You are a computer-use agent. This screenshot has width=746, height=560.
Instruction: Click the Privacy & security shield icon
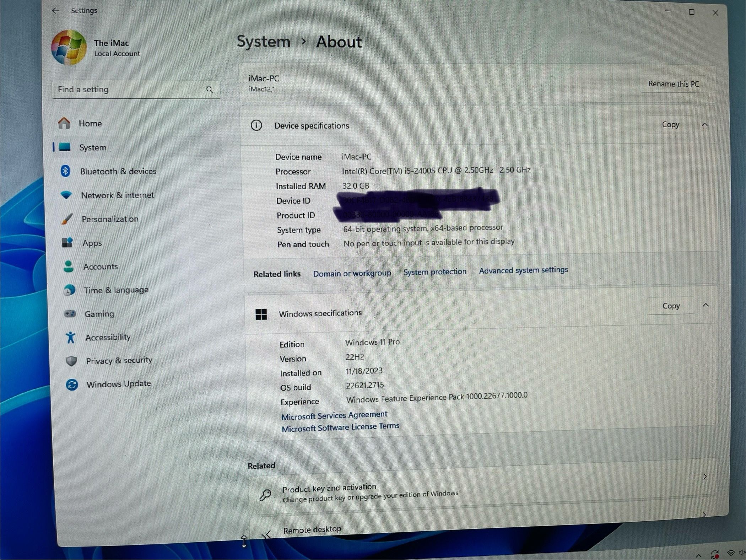tap(71, 361)
